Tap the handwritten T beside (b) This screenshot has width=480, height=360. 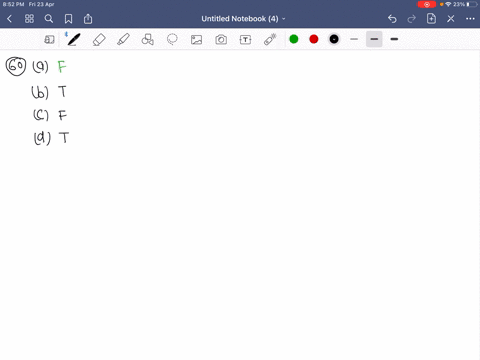[62, 91]
